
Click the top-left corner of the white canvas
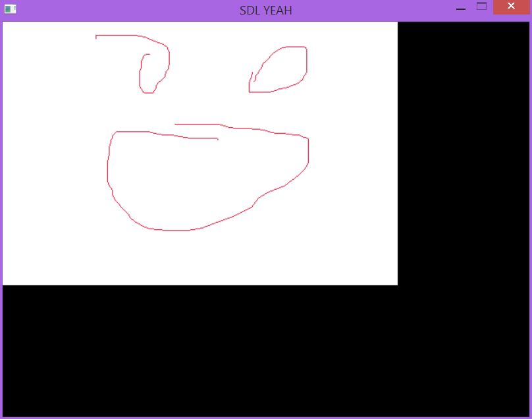5,24
